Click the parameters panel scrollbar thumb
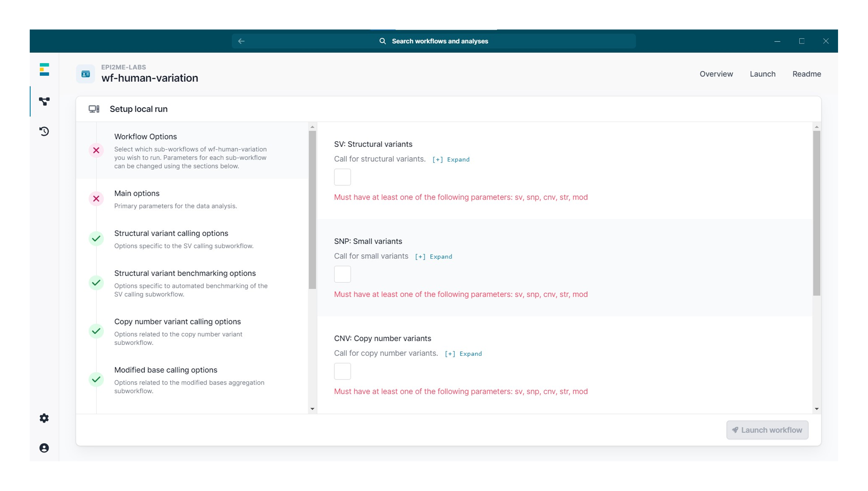The height and width of the screenshot is (491, 868). coord(816,213)
